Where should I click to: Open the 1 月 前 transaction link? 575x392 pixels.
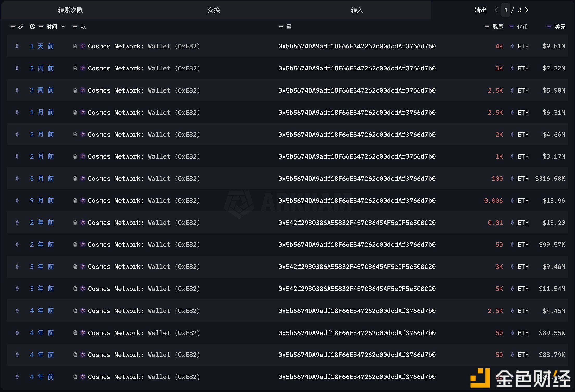pos(42,112)
